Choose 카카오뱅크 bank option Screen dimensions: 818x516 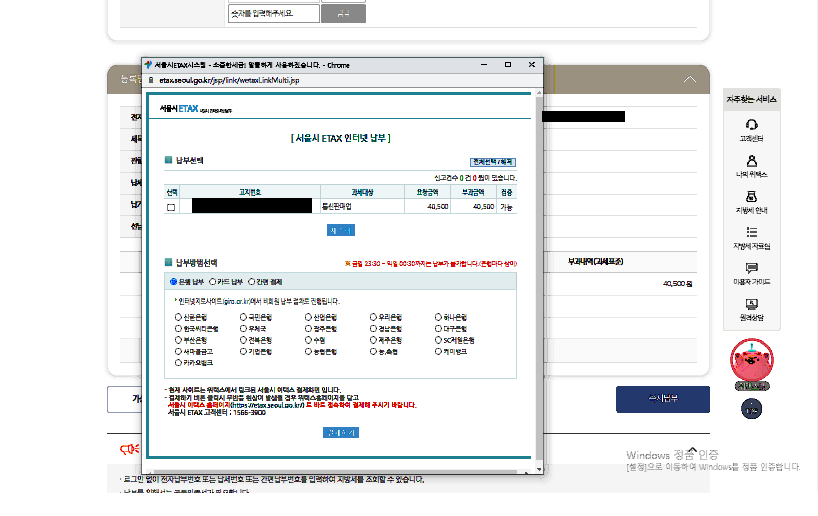[x=178, y=363]
